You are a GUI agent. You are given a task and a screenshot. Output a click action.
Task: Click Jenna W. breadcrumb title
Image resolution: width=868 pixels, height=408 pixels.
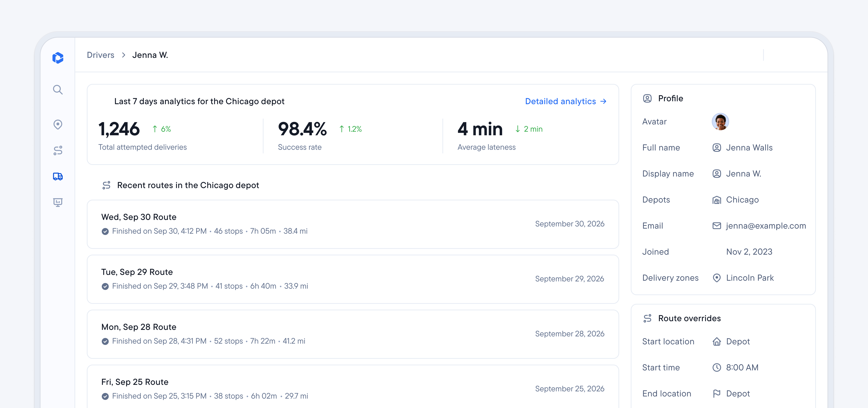(150, 55)
